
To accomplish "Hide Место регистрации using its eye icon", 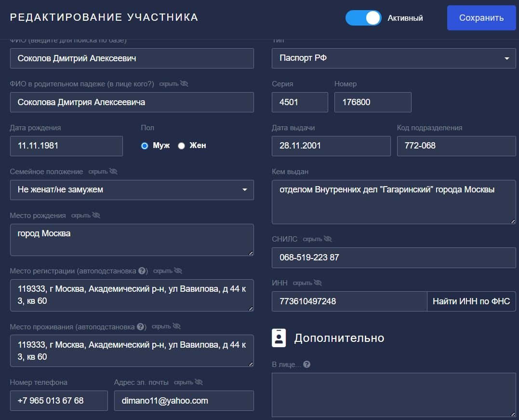I will point(178,271).
